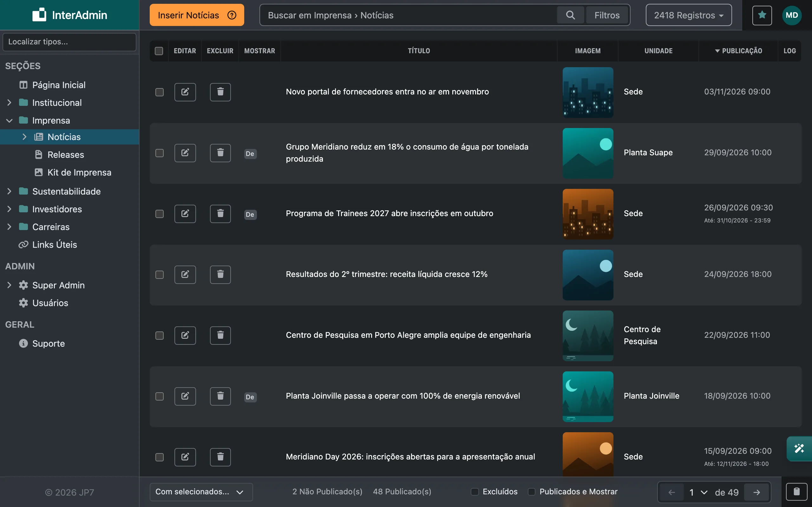Open favorites with the star icon
The width and height of the screenshot is (812, 507).
(x=762, y=15)
